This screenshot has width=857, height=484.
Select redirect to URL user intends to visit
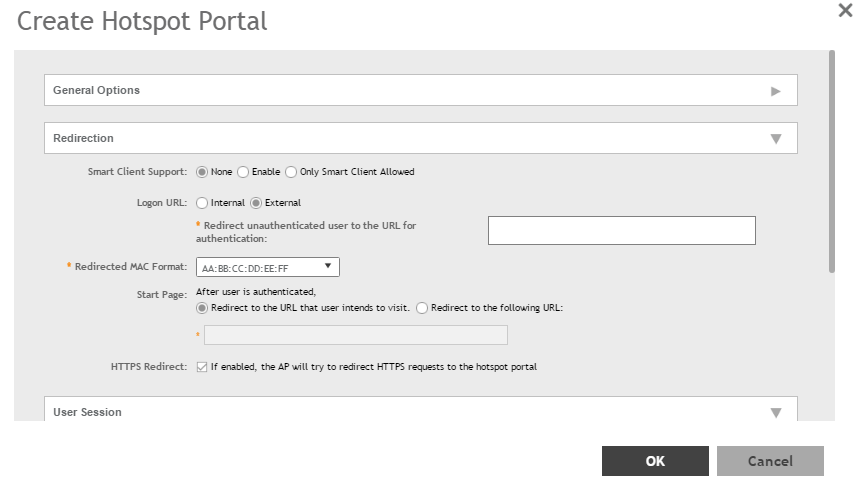(x=202, y=308)
